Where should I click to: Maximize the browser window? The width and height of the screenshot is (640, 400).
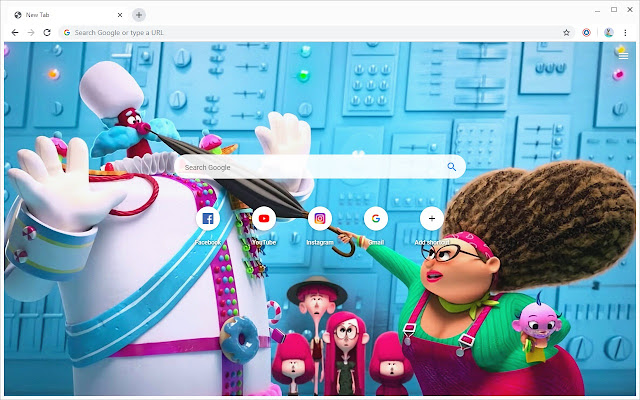click(614, 9)
